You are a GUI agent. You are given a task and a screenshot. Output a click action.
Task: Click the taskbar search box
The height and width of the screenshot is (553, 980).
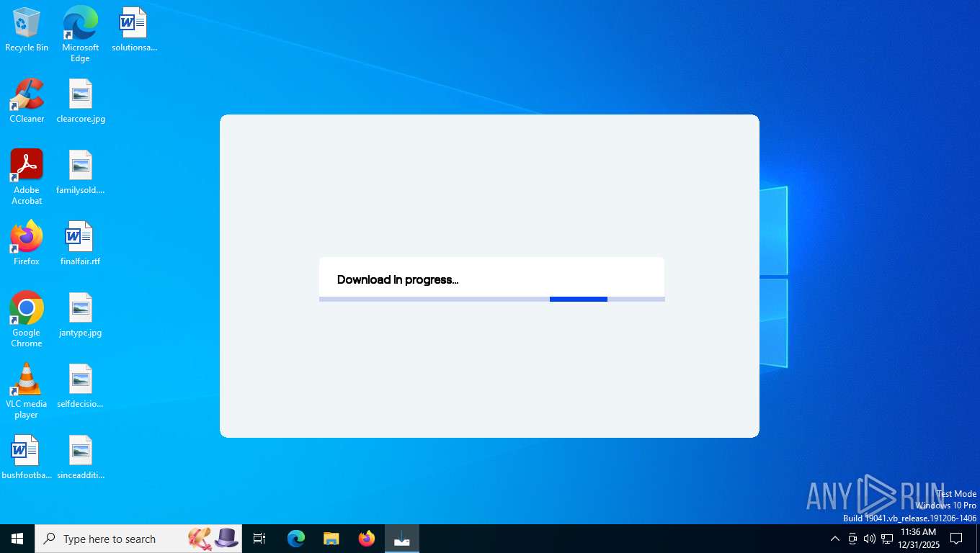pyautogui.click(x=138, y=539)
